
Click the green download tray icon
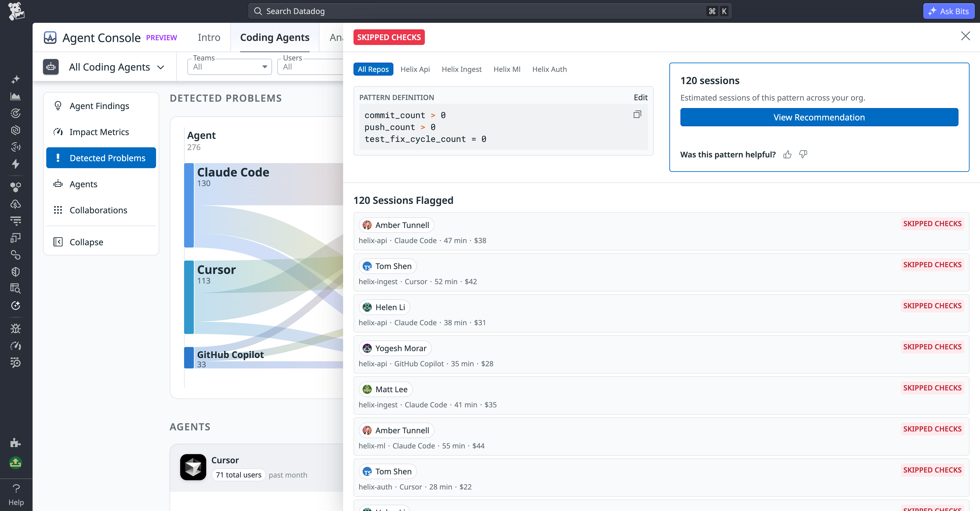(x=16, y=463)
